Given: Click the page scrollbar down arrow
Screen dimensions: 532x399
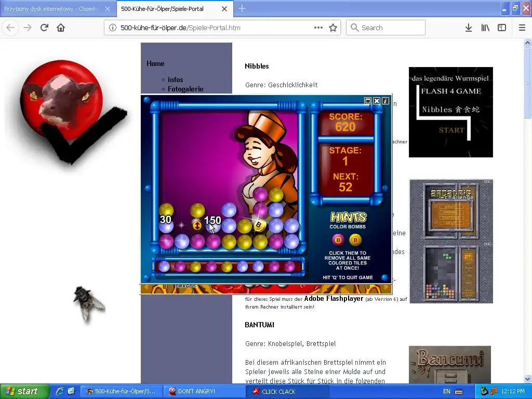Looking at the screenshot, I should point(527,379).
